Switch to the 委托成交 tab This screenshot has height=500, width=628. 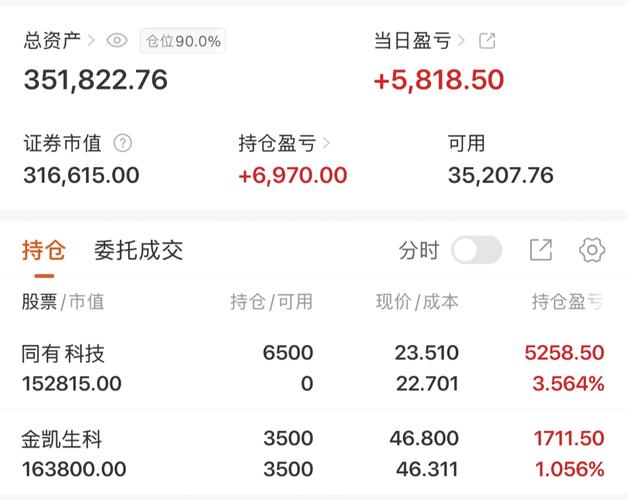(x=139, y=251)
